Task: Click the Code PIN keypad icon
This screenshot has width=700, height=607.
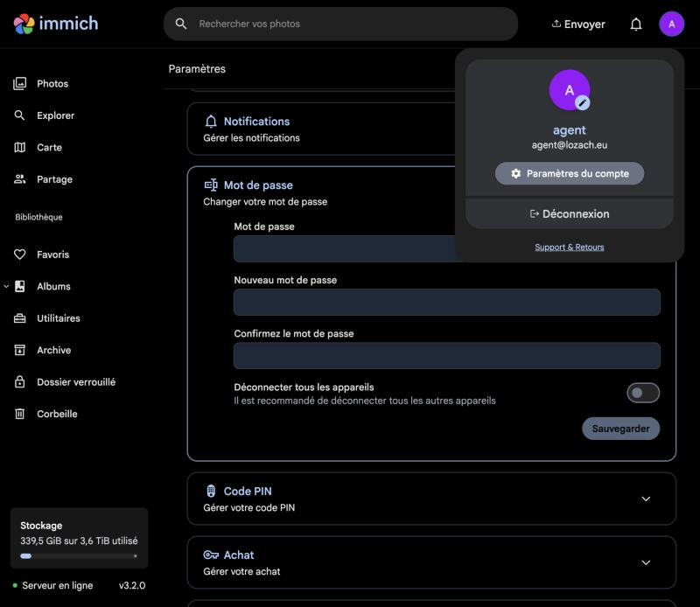Action: 211,491
